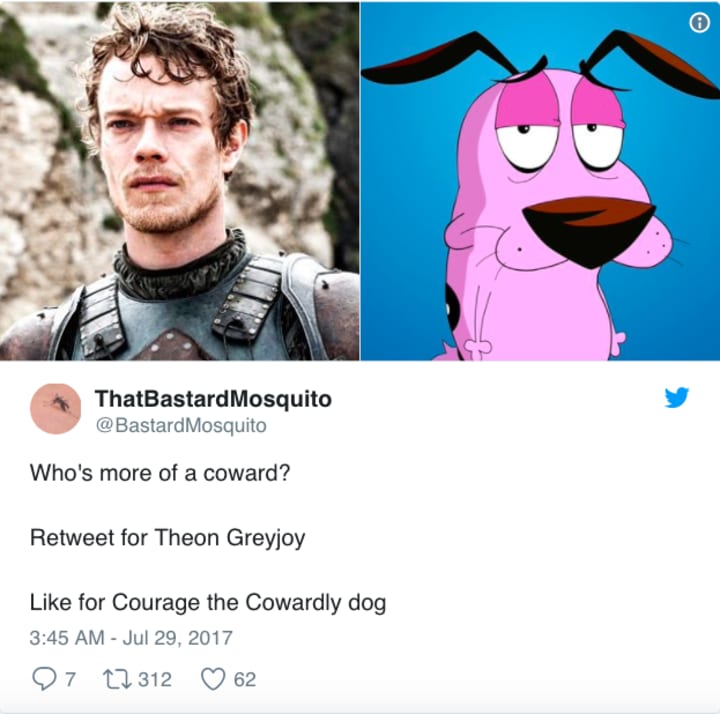Retweet using the arrows icon

pyautogui.click(x=117, y=679)
